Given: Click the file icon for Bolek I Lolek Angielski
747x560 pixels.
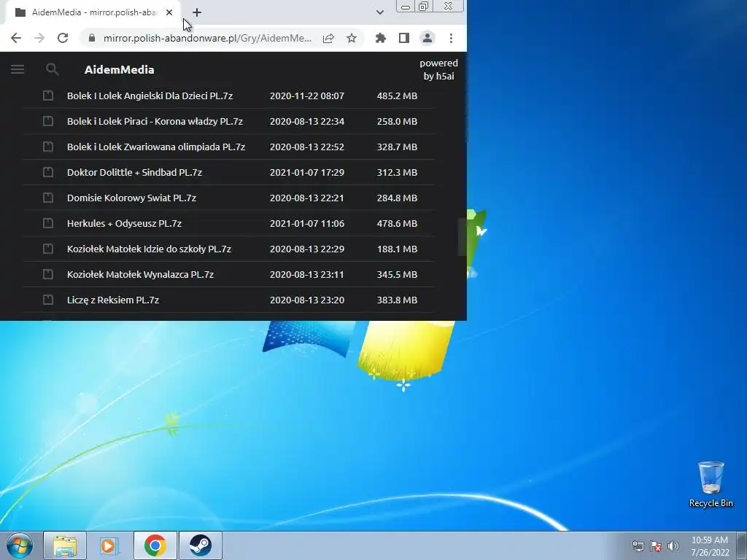Looking at the screenshot, I should 48,96.
